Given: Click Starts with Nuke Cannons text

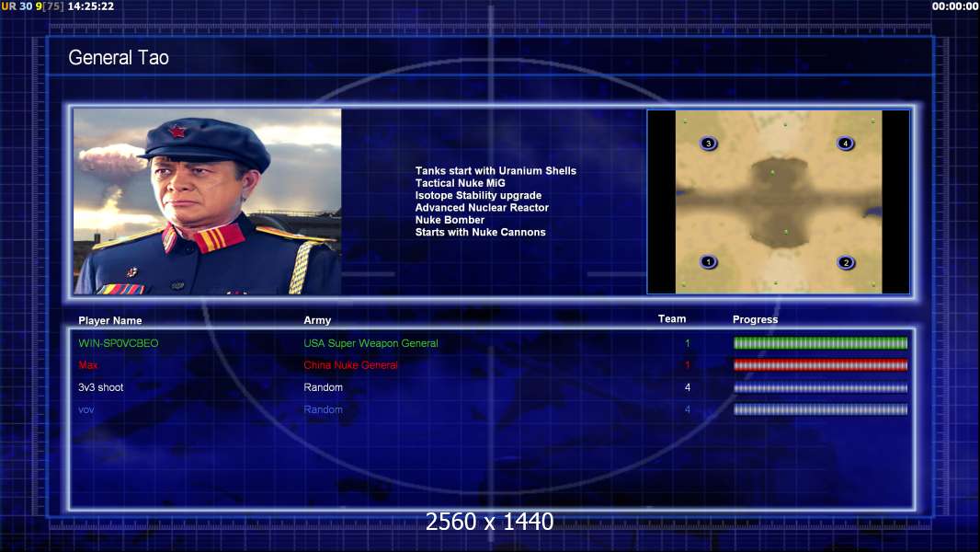Looking at the screenshot, I should pos(480,232).
